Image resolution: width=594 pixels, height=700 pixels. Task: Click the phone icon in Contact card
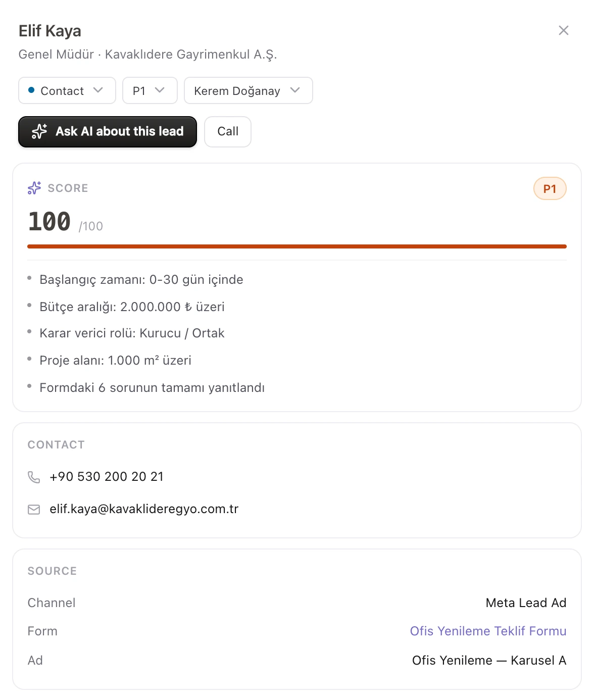(34, 477)
